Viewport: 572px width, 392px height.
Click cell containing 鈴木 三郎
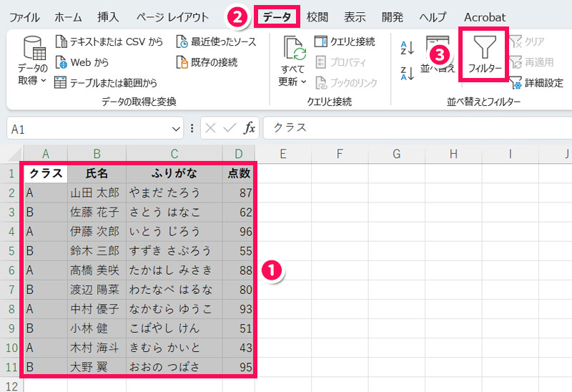point(97,251)
